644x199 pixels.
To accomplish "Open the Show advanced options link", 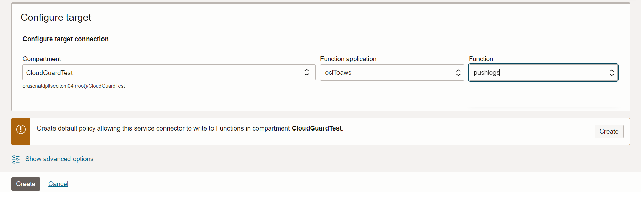I will 59,159.
